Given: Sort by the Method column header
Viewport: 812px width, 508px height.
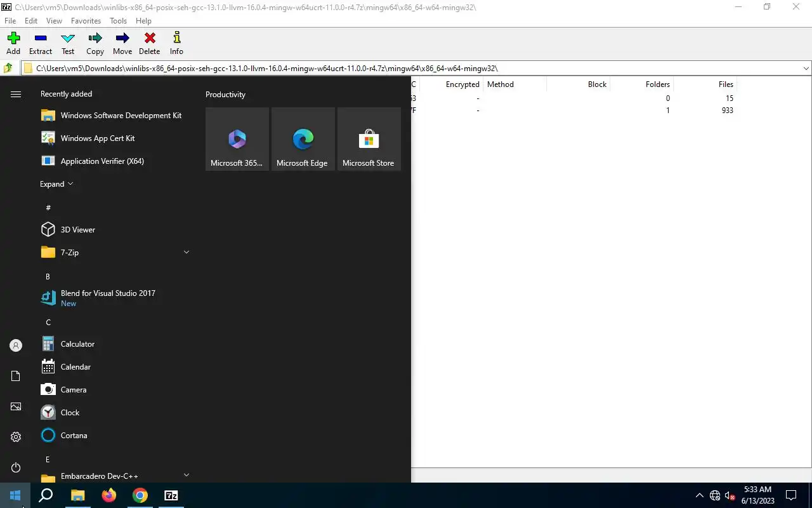Looking at the screenshot, I should pos(514,84).
